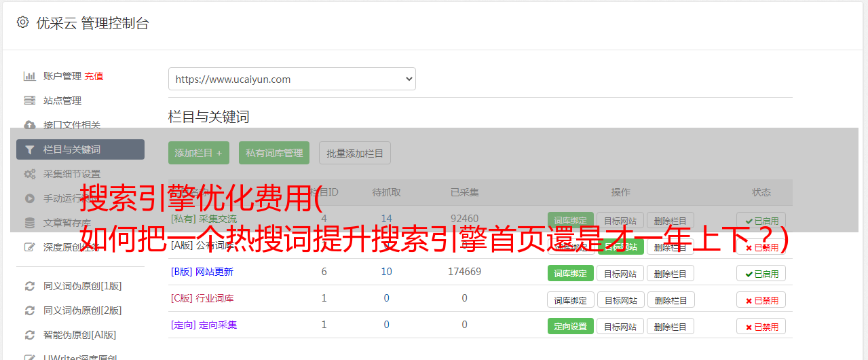Click the edit icon for 深度原创

30,247
